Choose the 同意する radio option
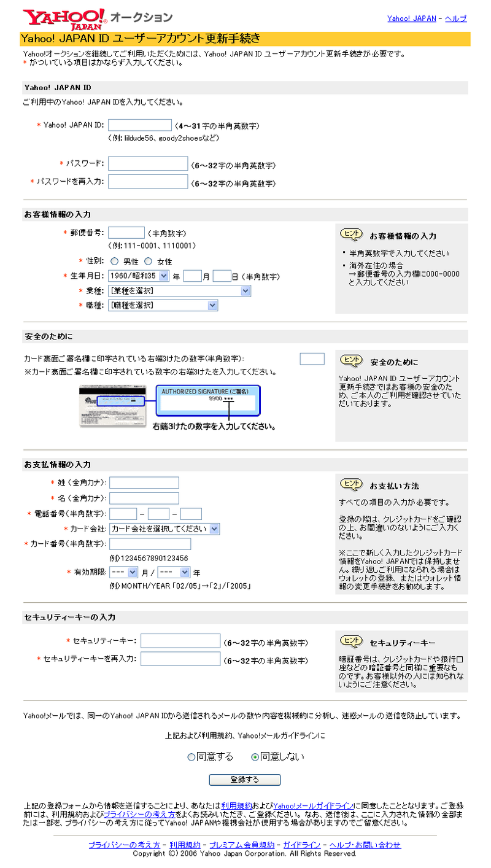Image resolution: width=491 pixels, height=868 pixels. pyautogui.click(x=191, y=757)
